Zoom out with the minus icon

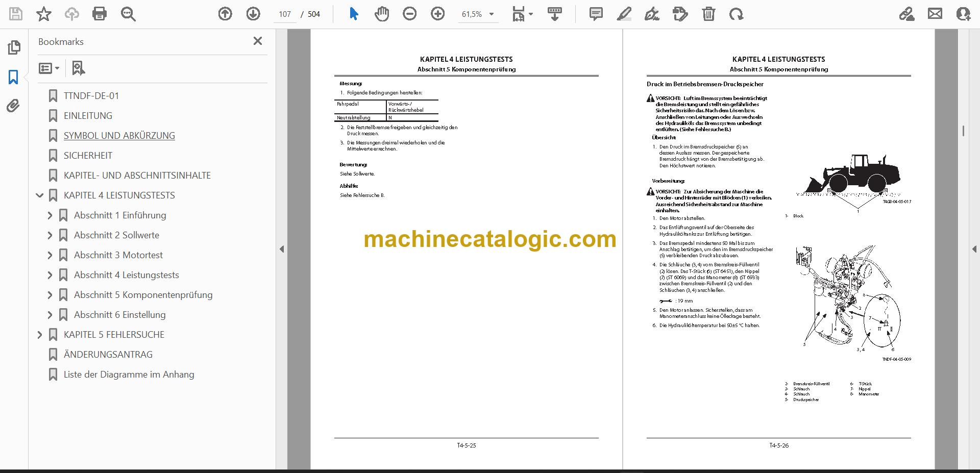click(409, 14)
